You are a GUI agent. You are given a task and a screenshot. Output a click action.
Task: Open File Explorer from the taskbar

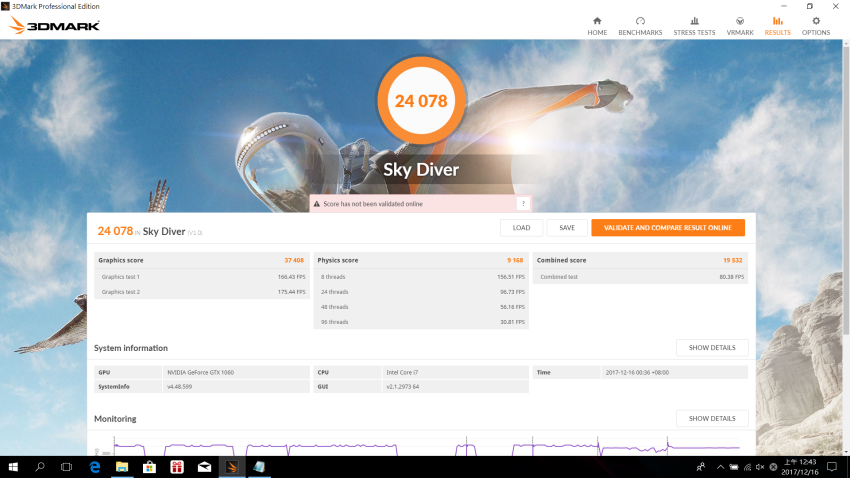pos(122,467)
